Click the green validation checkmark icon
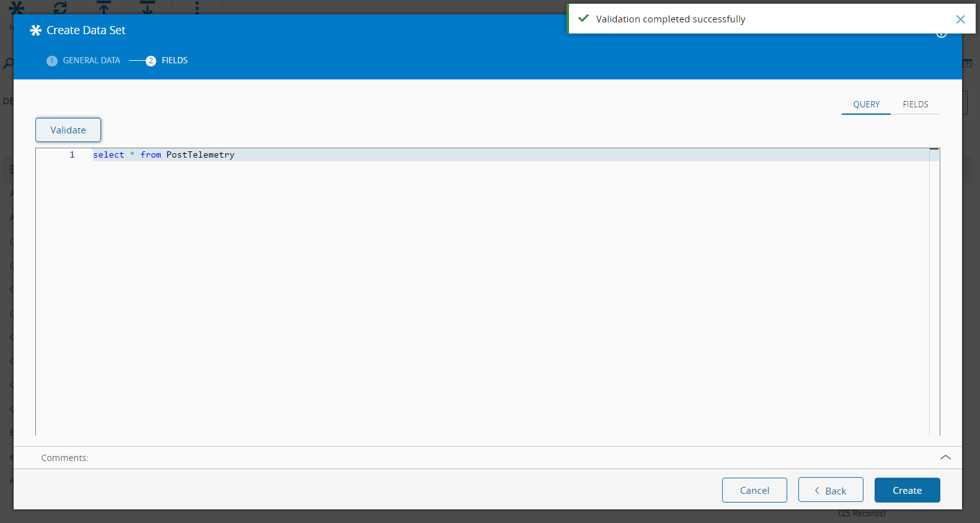Screen dimensions: 980x523 [x=583, y=19]
